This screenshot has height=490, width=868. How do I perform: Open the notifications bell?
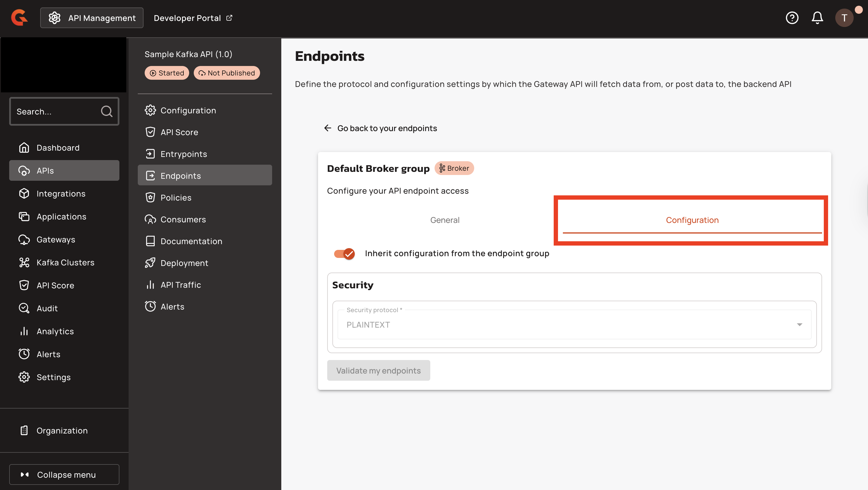817,18
